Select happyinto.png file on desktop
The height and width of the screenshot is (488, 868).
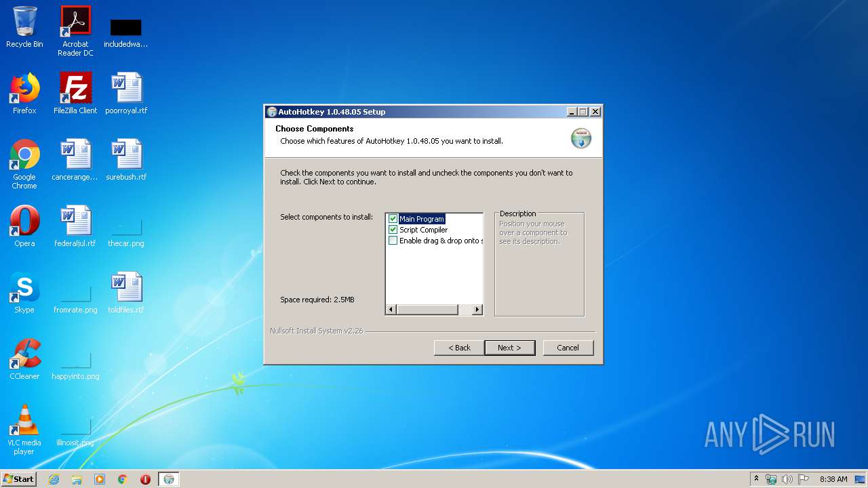[75, 365]
